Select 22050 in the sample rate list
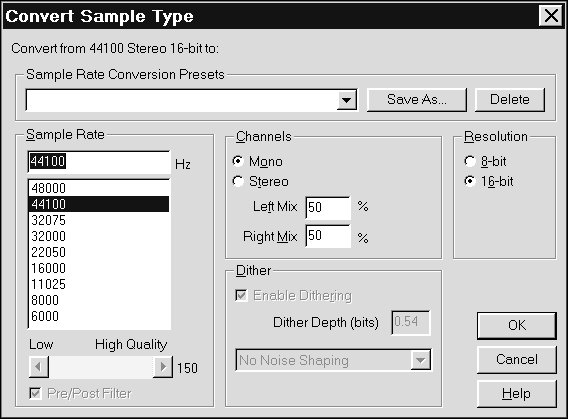The height and width of the screenshot is (419, 568). (x=99, y=252)
